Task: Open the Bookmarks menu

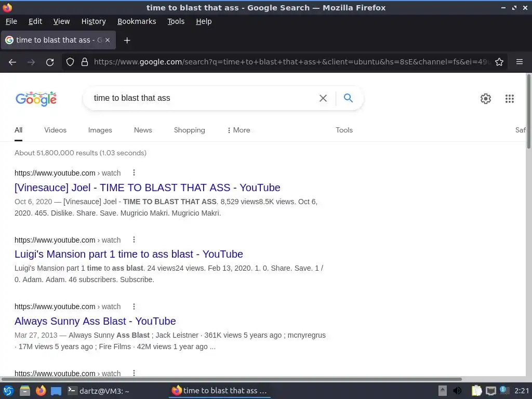Action: (x=137, y=21)
